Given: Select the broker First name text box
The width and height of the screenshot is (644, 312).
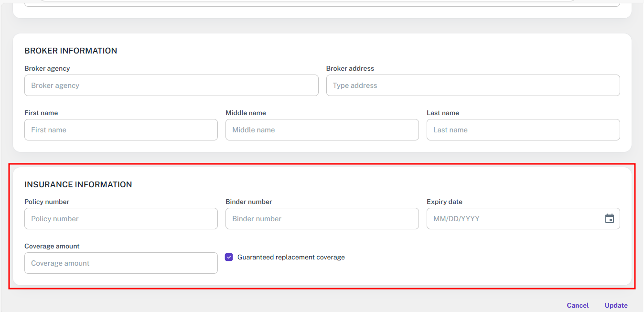Looking at the screenshot, I should 121,130.
